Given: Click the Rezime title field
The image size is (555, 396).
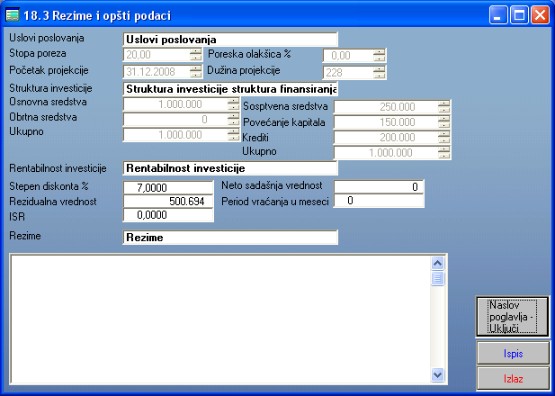Looking at the screenshot, I should click(x=230, y=237).
